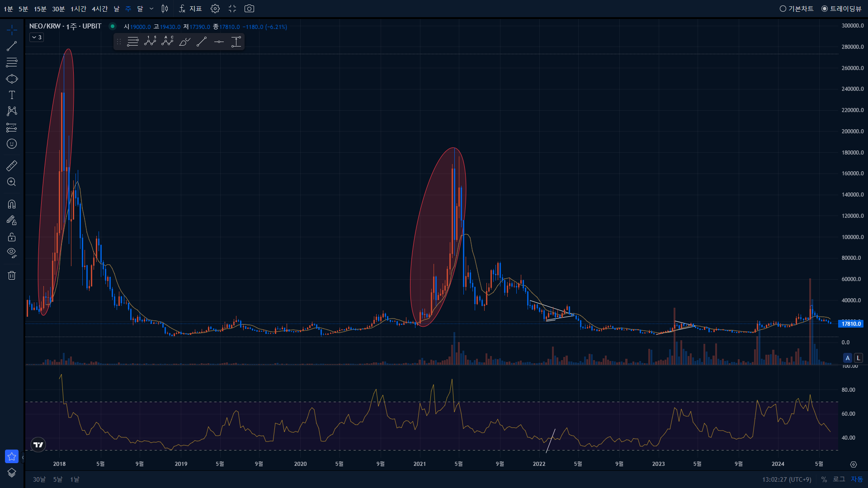
Task: Pick the curve drawing tool in floating toolbar
Action: pyautogui.click(x=184, y=42)
